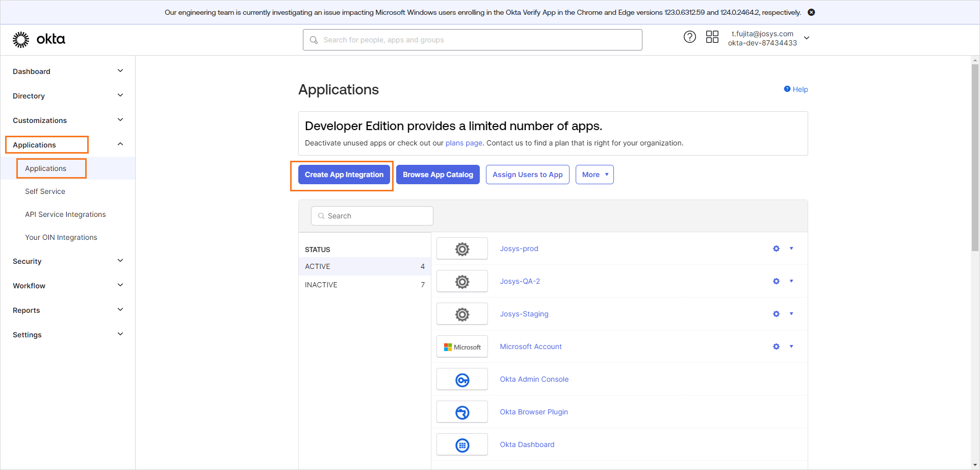The image size is (980, 470).
Task: Click the Josys-Staging app icon
Action: [x=462, y=314]
